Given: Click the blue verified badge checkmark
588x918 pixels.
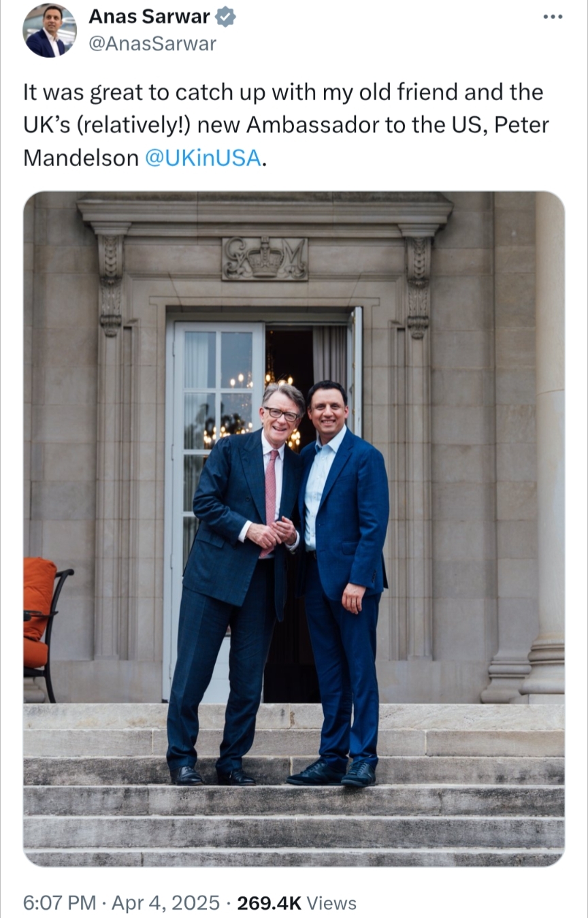Looking at the screenshot, I should point(226,17).
